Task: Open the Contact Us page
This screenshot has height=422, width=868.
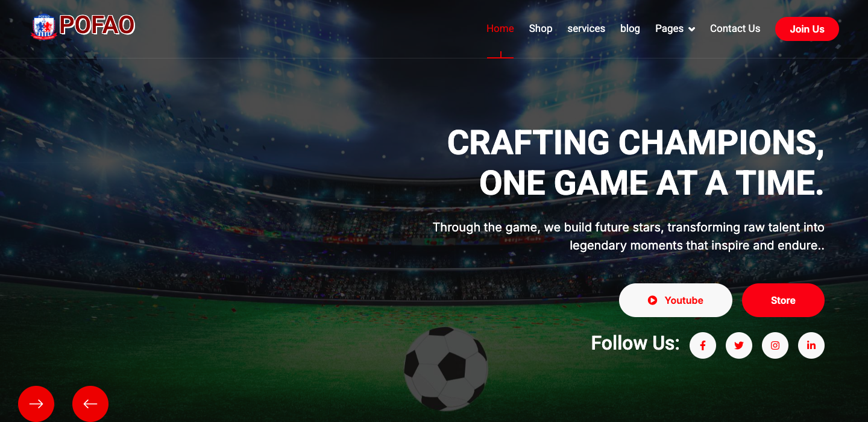Action: (735, 28)
